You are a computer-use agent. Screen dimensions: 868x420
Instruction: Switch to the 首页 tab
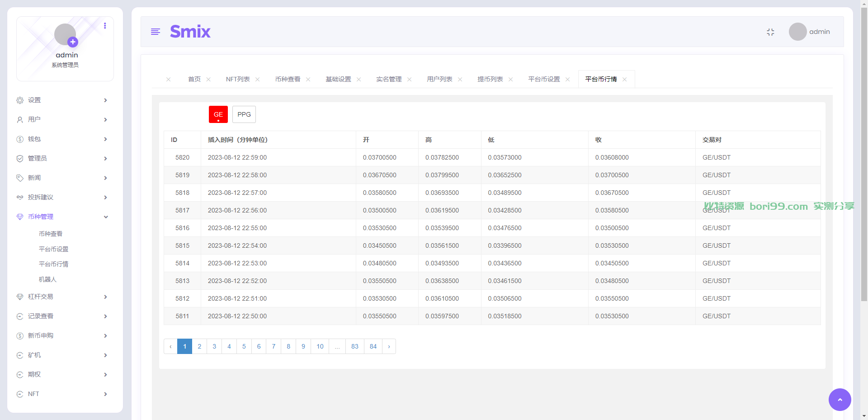(x=194, y=79)
